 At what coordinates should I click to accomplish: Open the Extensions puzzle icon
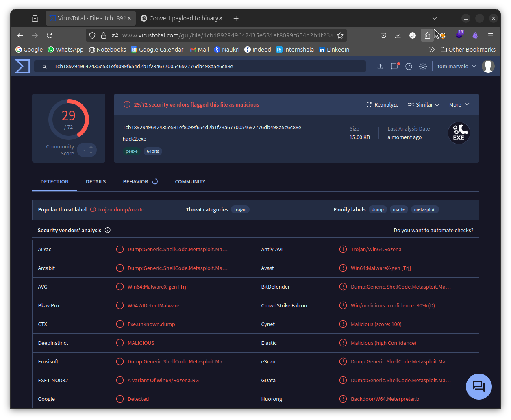(427, 35)
